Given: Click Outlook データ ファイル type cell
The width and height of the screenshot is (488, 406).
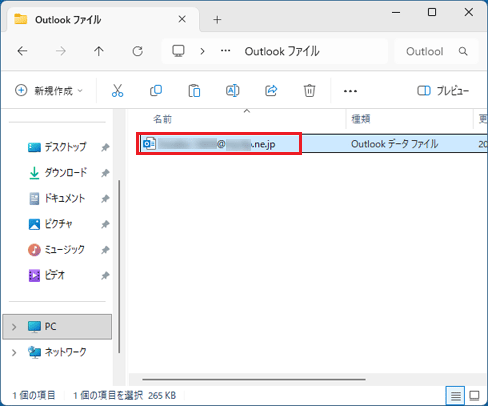Looking at the screenshot, I should [394, 144].
